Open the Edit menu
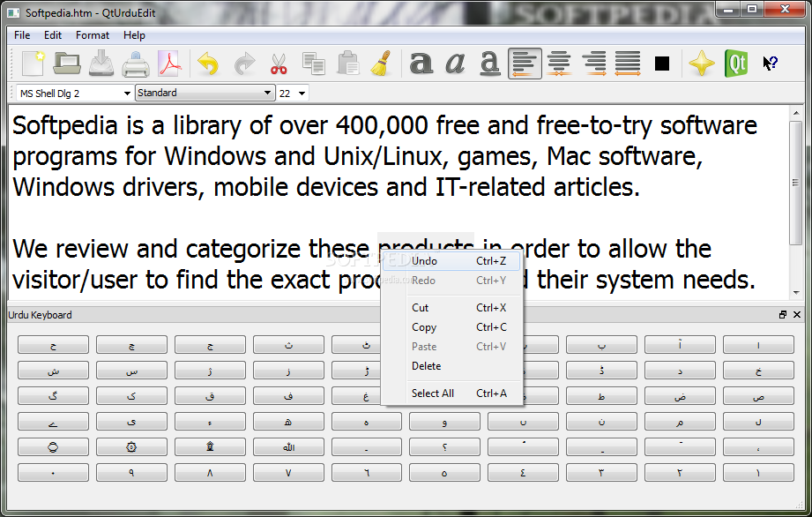This screenshot has width=812, height=517. (x=53, y=35)
